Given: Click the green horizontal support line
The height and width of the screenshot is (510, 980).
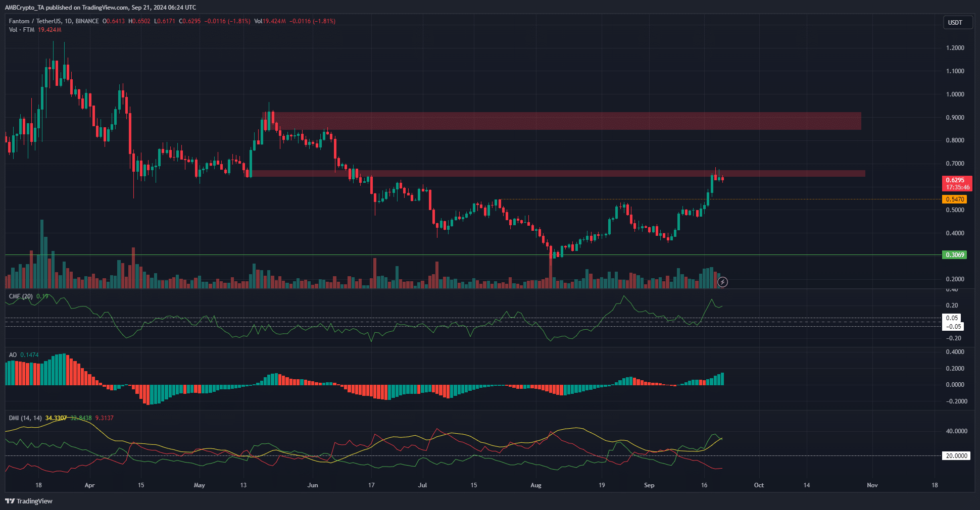Looking at the screenshot, I should point(473,254).
